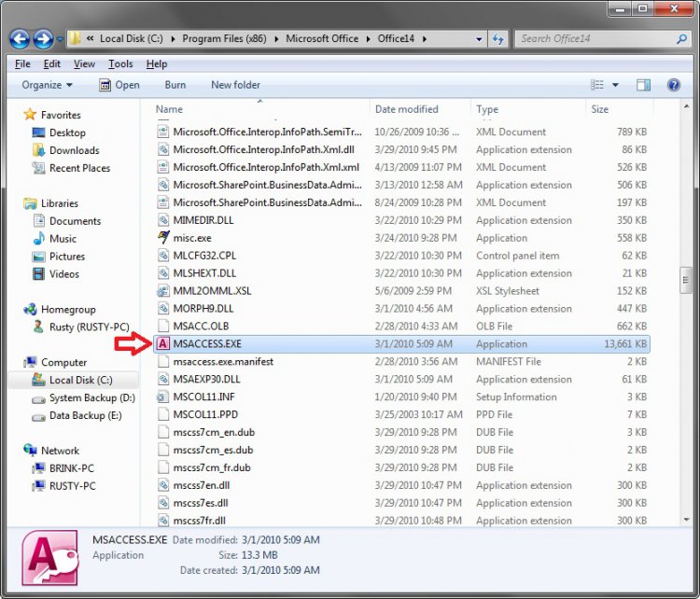Open the view options dropdown arrow

coord(615,85)
